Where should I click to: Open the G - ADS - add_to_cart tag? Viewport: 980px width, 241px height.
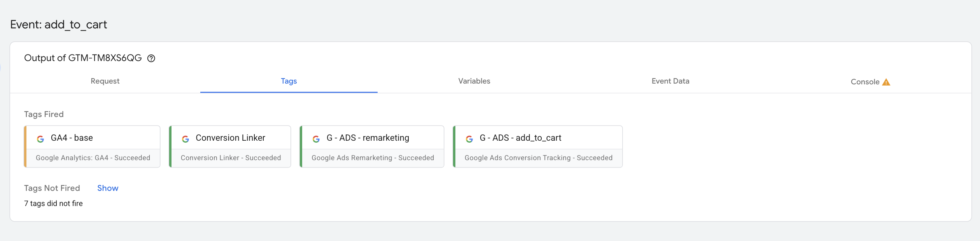coord(538,147)
